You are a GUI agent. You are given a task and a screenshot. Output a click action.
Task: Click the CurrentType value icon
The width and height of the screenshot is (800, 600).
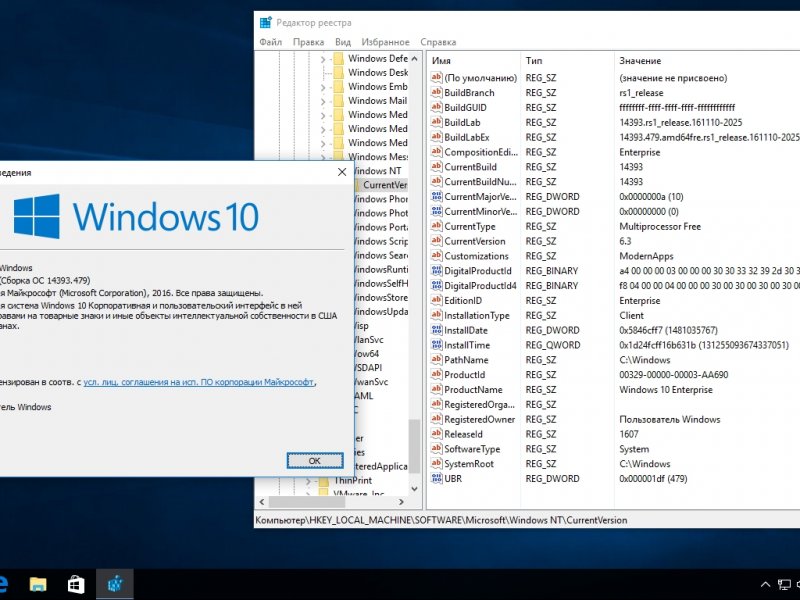point(436,226)
